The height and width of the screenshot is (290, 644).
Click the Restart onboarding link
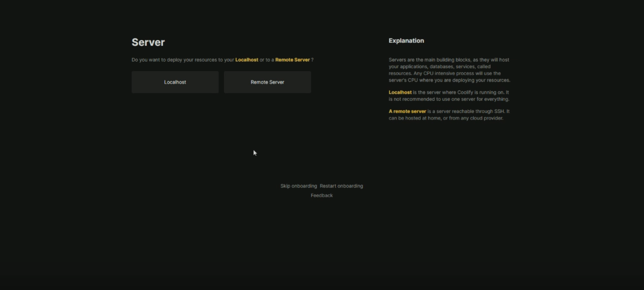coord(341,186)
